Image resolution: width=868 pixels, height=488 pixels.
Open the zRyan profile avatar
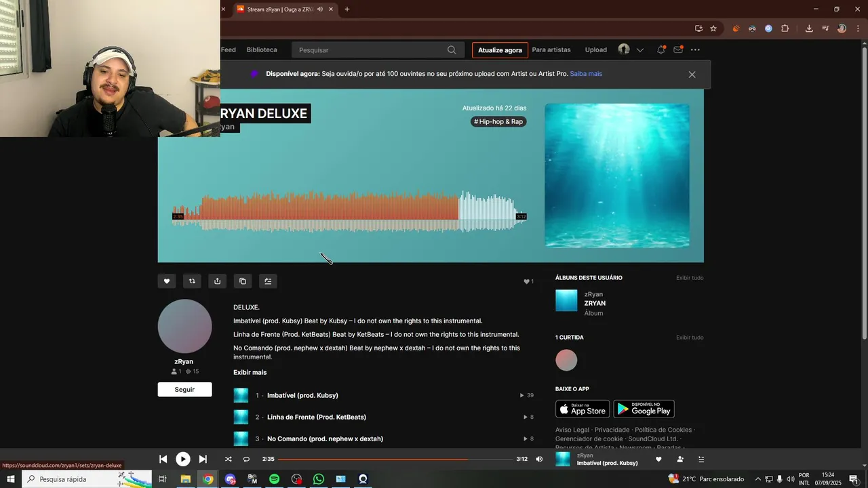point(184,327)
